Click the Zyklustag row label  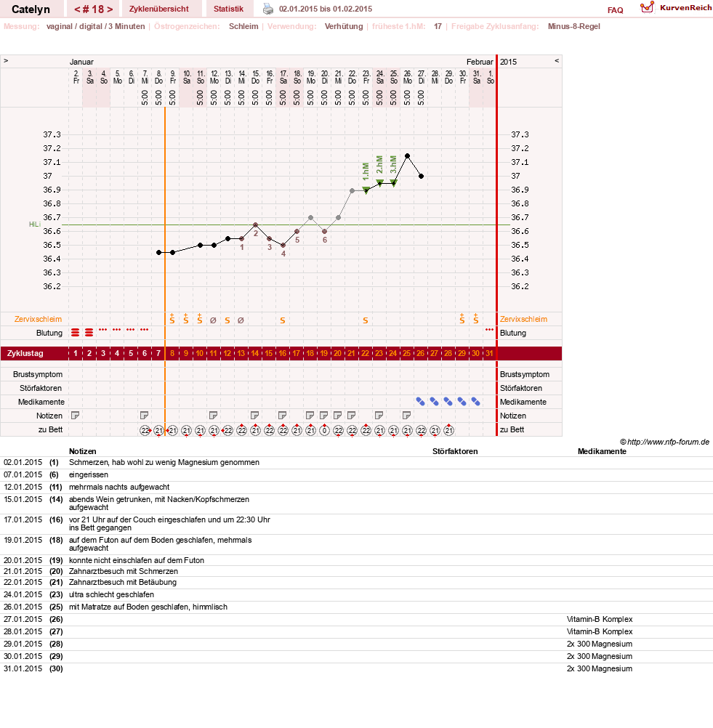25,353
